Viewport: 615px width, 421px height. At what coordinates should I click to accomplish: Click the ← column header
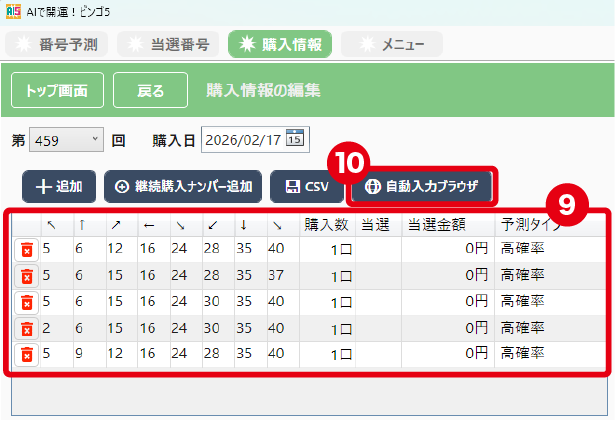(154, 225)
